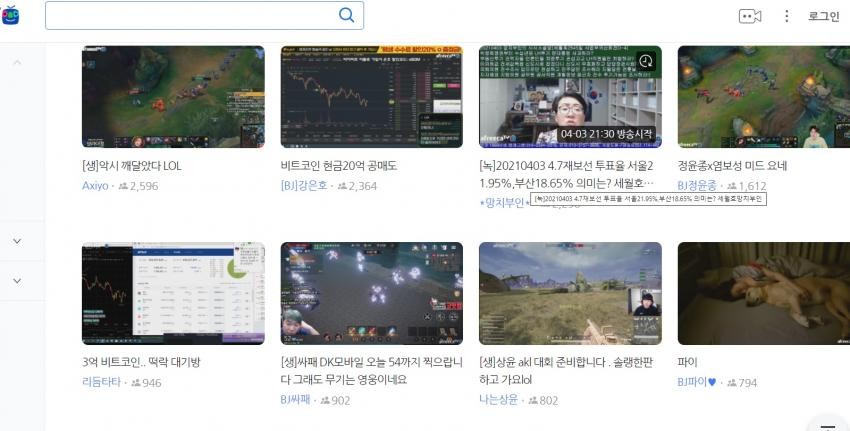Click title 정윤종x염보성 미드 요네

click(732, 166)
